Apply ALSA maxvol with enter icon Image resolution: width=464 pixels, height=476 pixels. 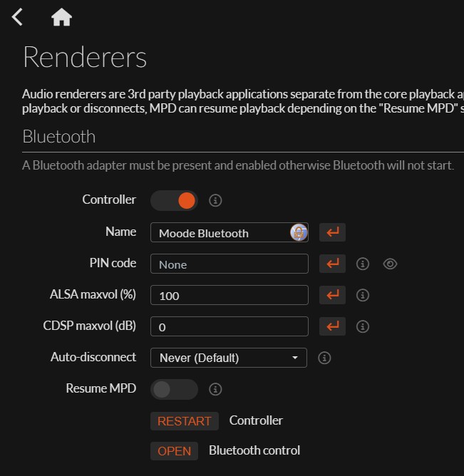click(332, 294)
